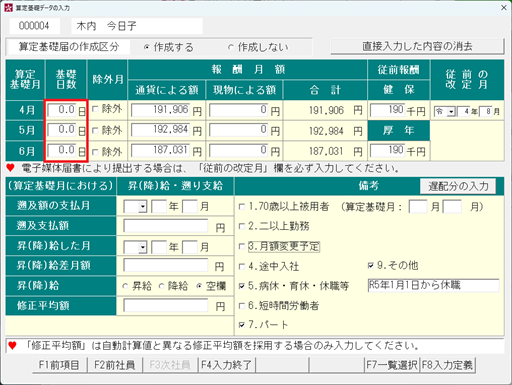The image size is (512, 385).
Task: Click the 遡及支払額 input field
Action: (x=166, y=226)
